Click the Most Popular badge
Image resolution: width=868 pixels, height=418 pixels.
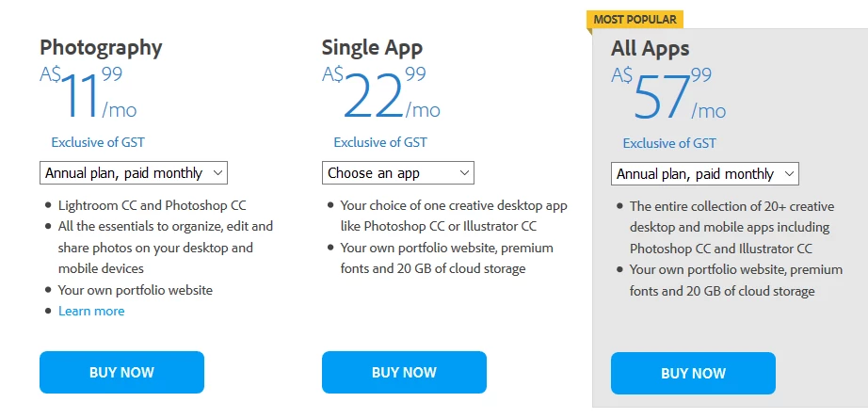[635, 20]
